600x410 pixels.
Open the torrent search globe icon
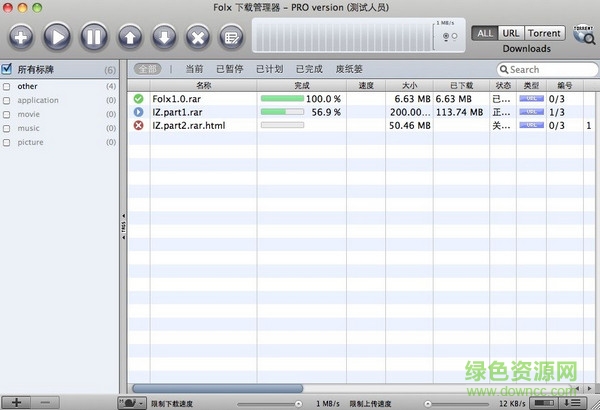coord(584,34)
